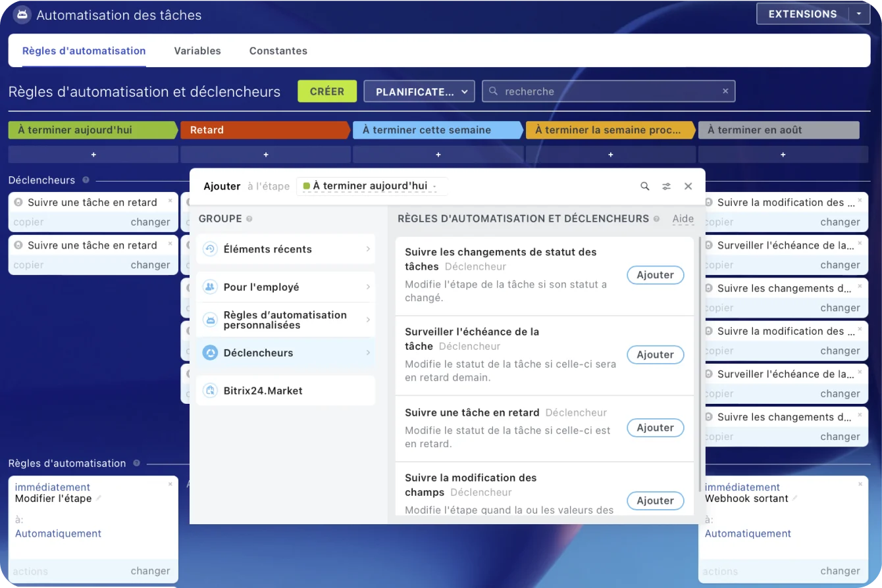Switch to the Variables tab

(197, 51)
